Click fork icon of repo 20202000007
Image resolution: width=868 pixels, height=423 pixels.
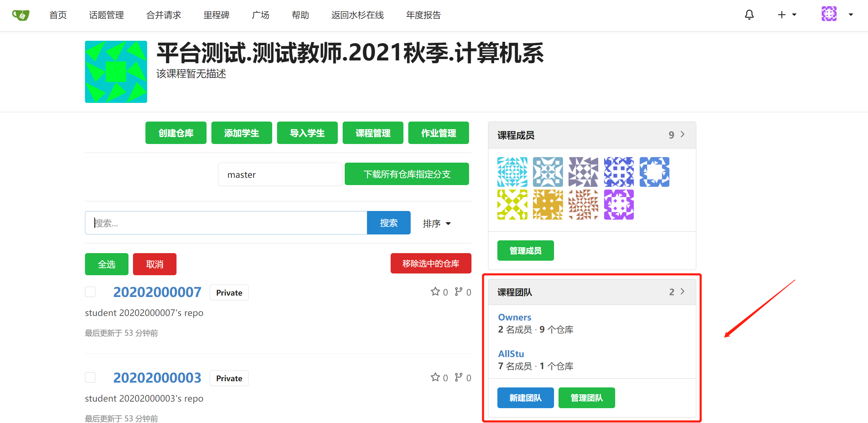click(x=458, y=292)
